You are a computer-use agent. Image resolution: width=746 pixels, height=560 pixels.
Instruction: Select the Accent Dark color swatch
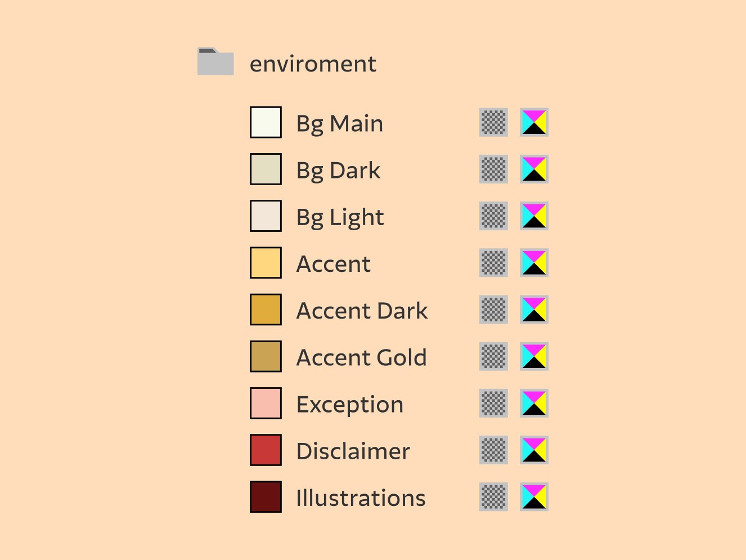(266, 309)
